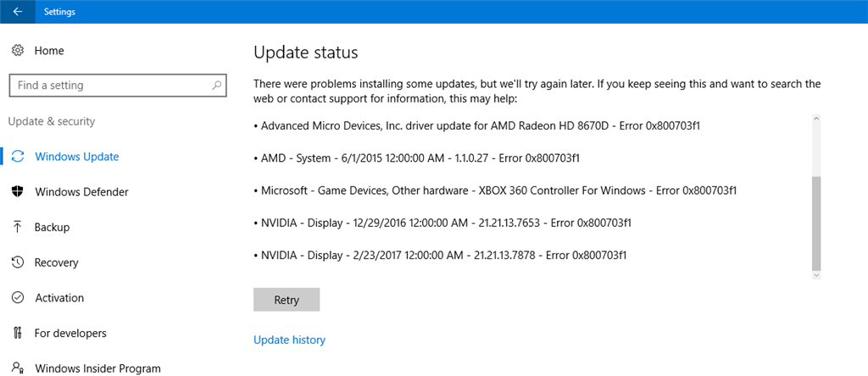This screenshot has width=868, height=376.
Task: Click the search magnifier in Find a setting
Action: coord(216,86)
